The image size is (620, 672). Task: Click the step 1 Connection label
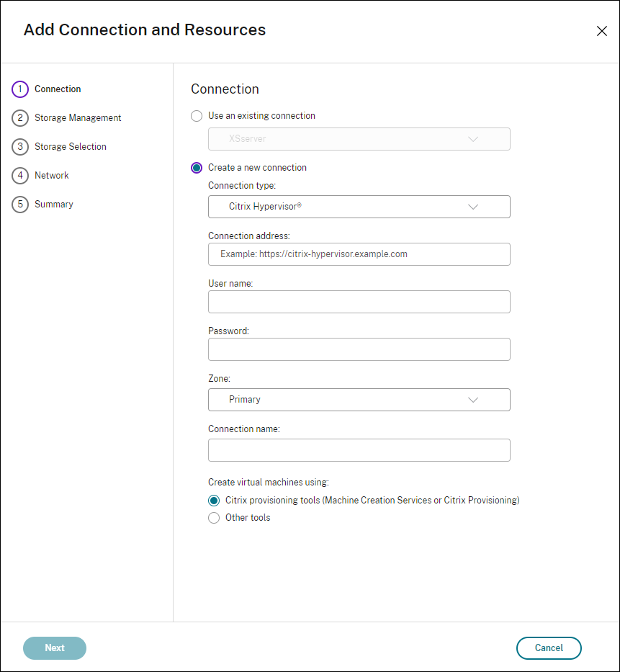pyautogui.click(x=58, y=89)
